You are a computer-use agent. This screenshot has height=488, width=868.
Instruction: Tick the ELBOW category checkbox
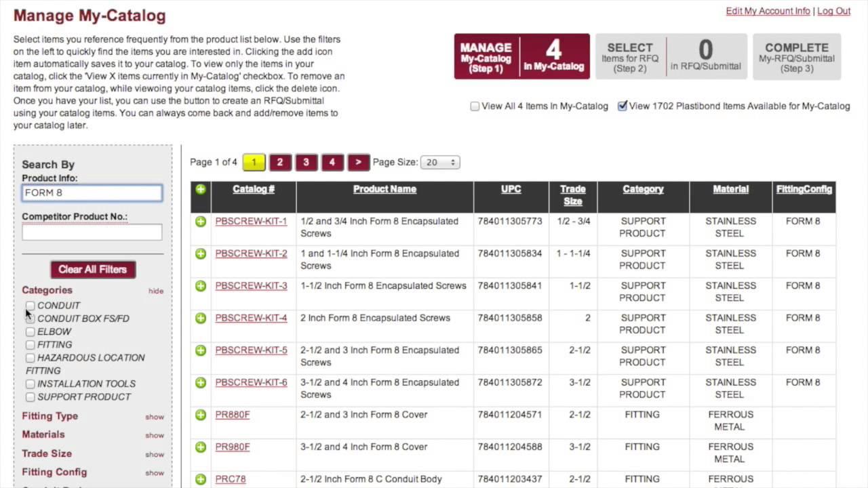tap(31, 332)
